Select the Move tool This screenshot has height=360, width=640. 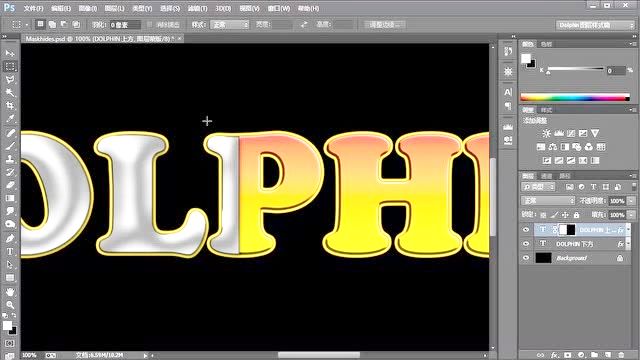click(x=10, y=53)
